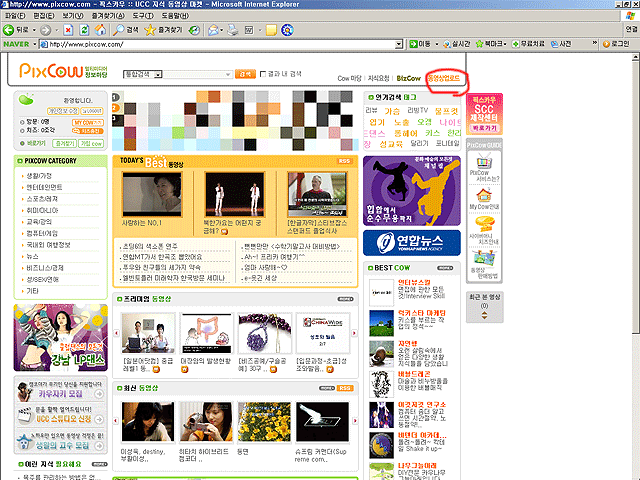This screenshot has width=640, height=480.
Task: Click the SCC 제작센터 banner
Action: point(484,114)
